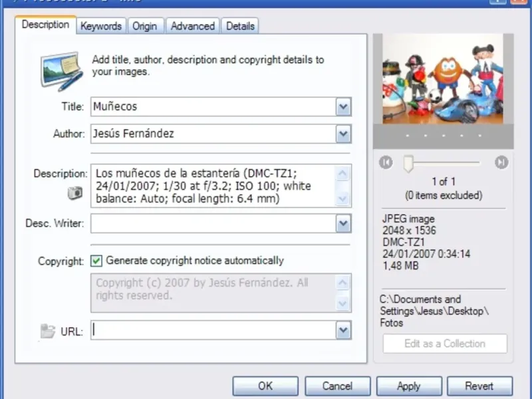
Task: Click the image navigation slider handle
Action: click(x=408, y=164)
